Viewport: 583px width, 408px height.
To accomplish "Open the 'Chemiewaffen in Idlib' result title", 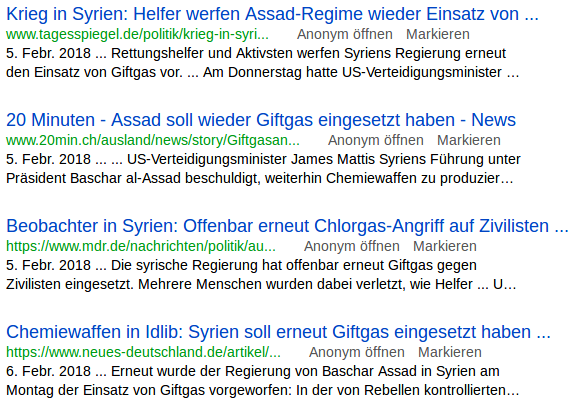I will click(278, 332).
